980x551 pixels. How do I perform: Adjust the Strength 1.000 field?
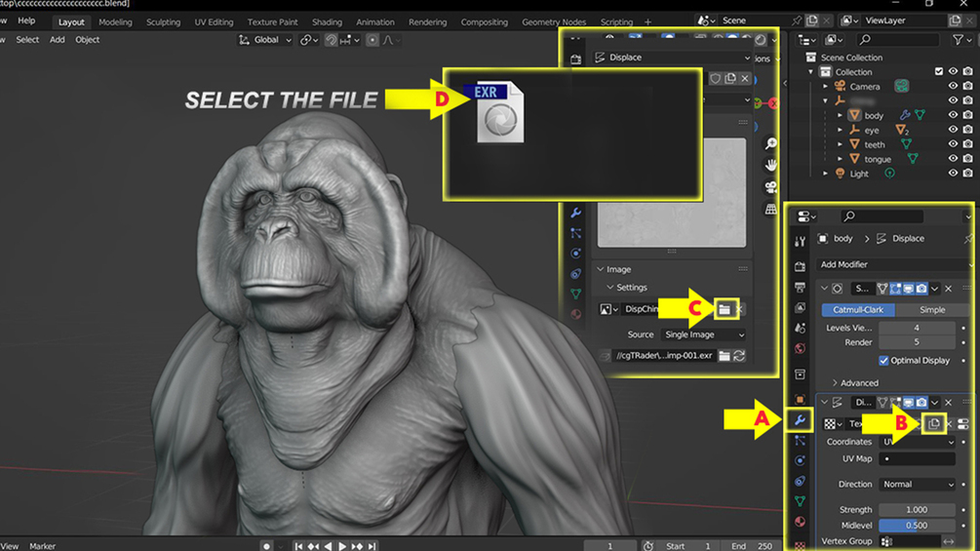click(917, 510)
